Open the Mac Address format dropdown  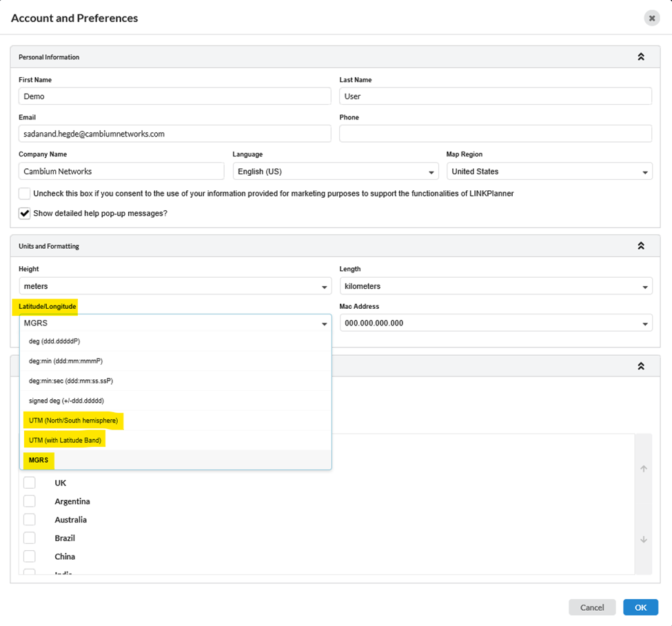click(496, 323)
